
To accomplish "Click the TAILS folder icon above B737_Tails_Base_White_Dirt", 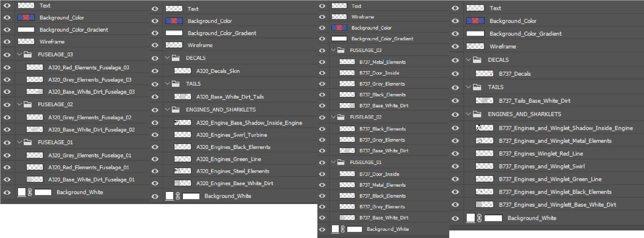I will (477, 87).
